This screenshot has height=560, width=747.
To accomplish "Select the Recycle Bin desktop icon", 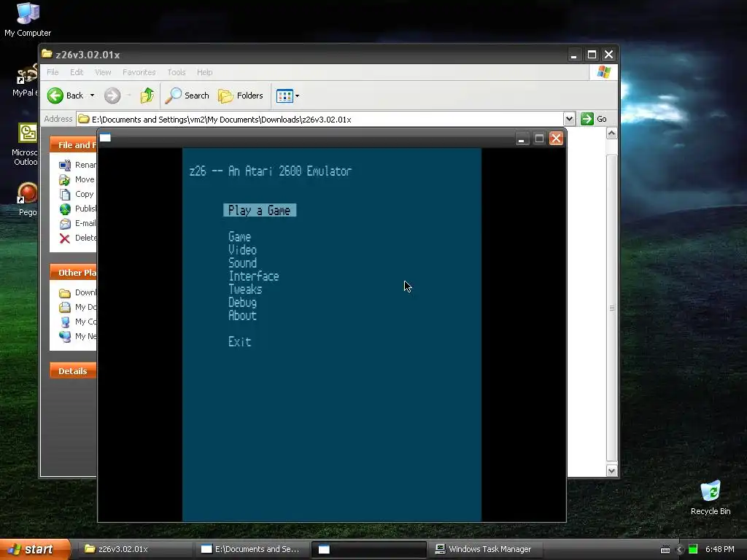I will pos(711,498).
